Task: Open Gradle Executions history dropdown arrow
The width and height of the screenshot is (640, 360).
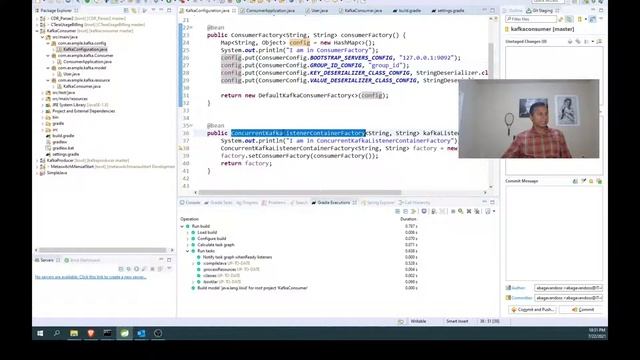Action: [x=494, y=211]
